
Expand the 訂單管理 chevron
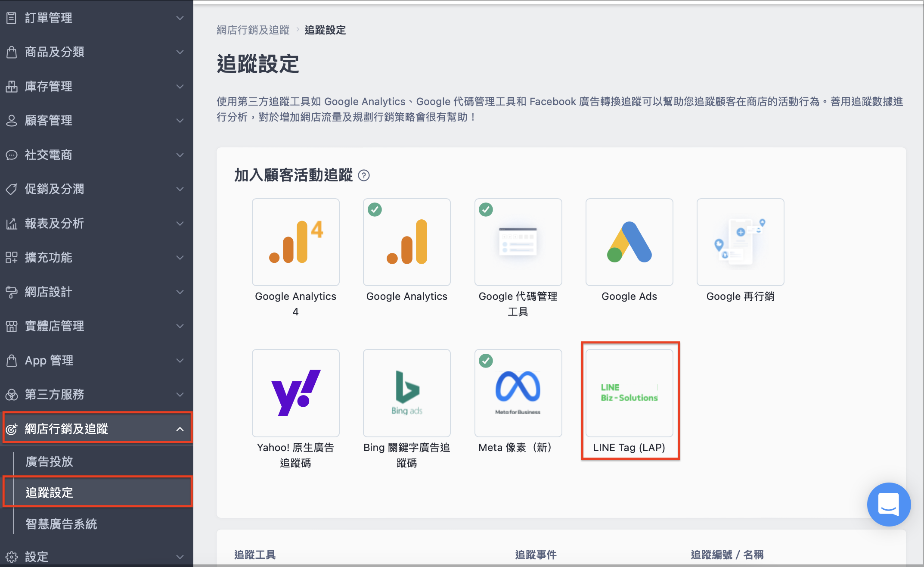[x=180, y=18]
